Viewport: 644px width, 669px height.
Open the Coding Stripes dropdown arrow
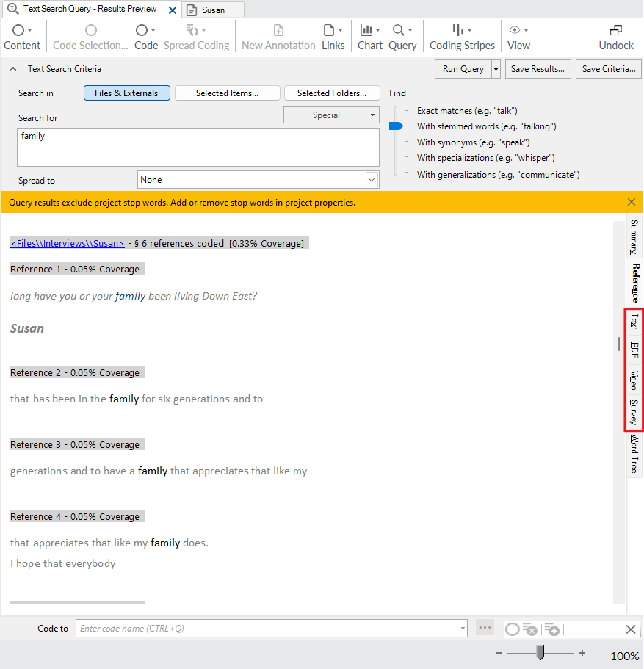[469, 31]
